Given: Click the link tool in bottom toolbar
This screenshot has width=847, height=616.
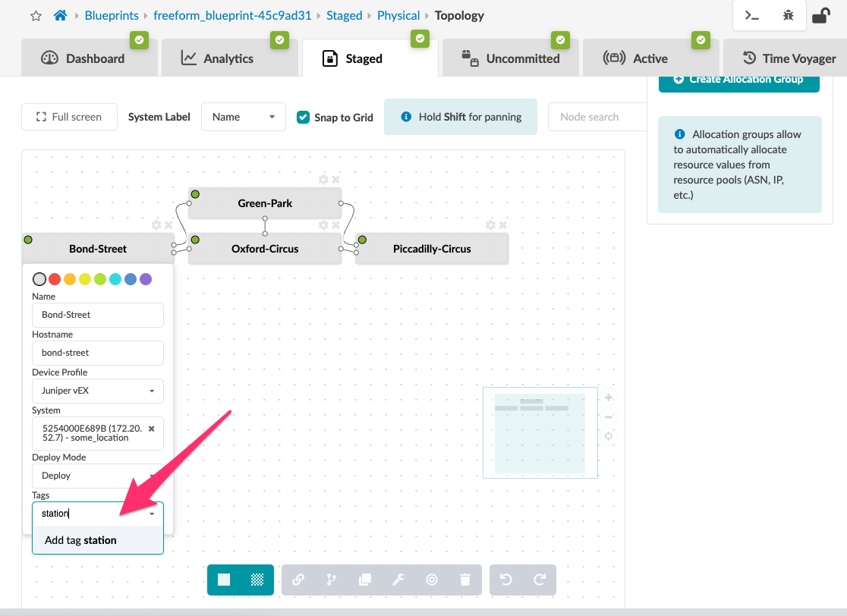Looking at the screenshot, I should pyautogui.click(x=298, y=580).
